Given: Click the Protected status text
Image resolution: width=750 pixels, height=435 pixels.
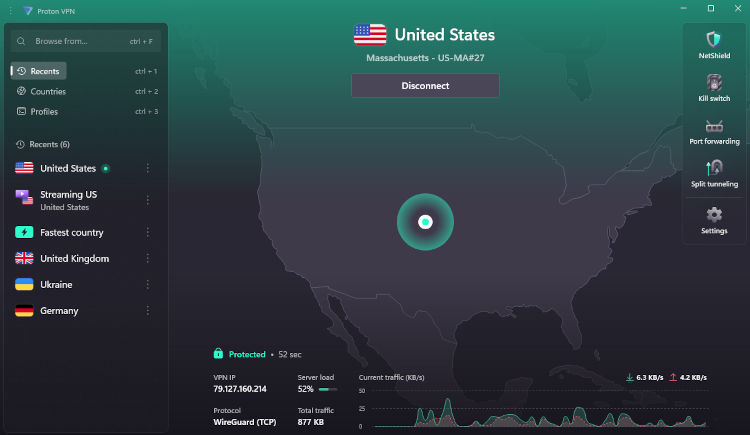Looking at the screenshot, I should click(x=247, y=354).
